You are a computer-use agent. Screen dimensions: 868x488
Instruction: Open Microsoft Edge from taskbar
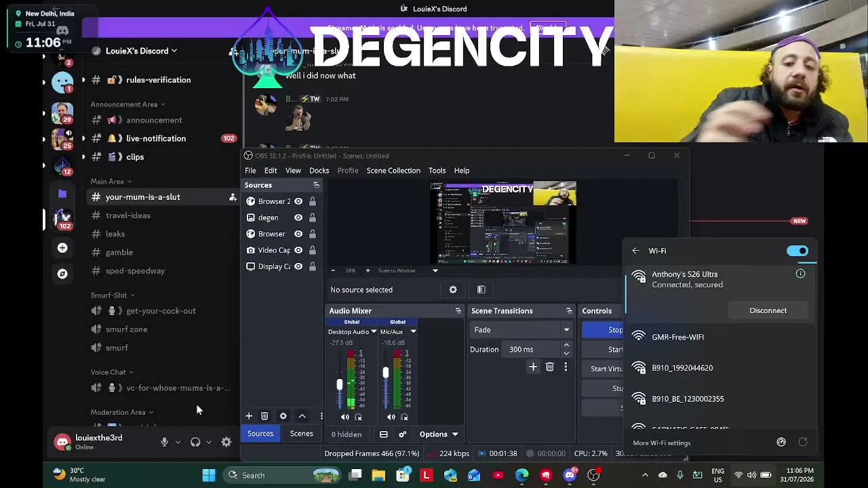tap(521, 475)
